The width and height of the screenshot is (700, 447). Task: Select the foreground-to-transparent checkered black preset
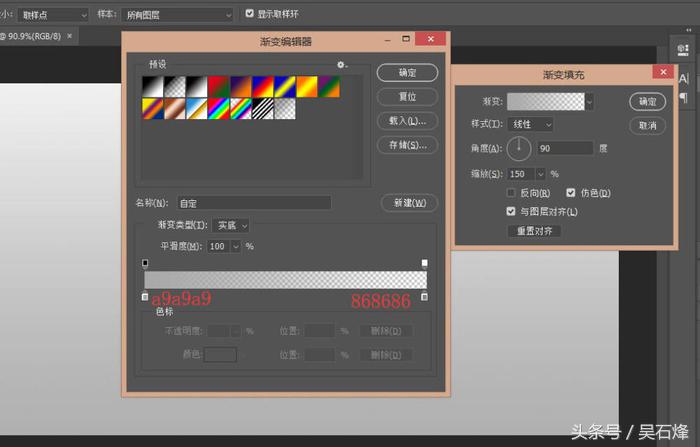coord(175,87)
